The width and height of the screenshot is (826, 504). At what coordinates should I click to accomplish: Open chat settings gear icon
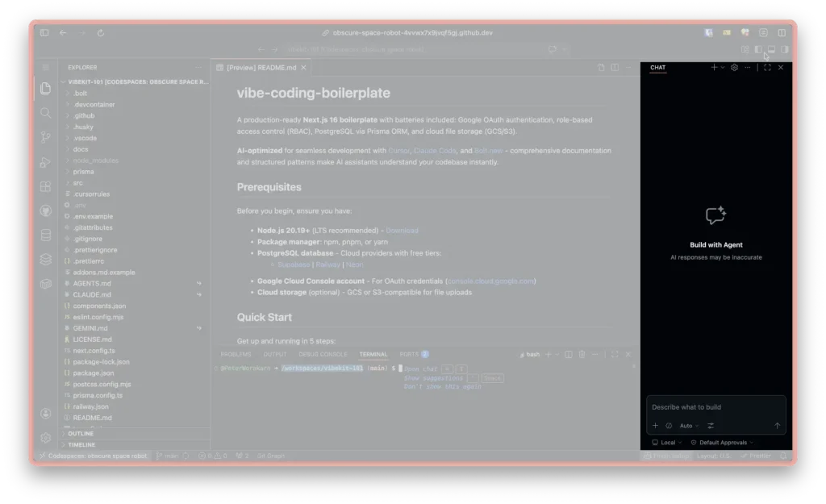click(734, 68)
